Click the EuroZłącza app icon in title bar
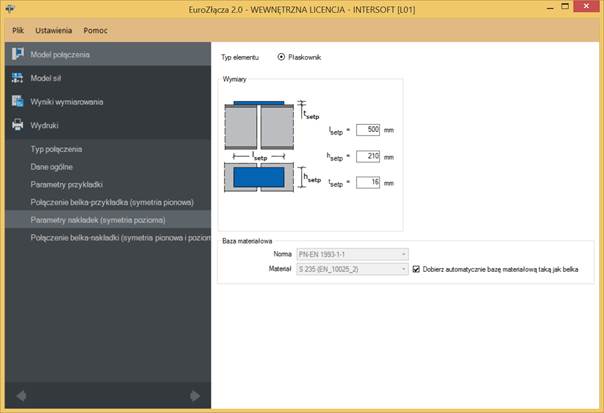604x413 pixels. point(10,8)
